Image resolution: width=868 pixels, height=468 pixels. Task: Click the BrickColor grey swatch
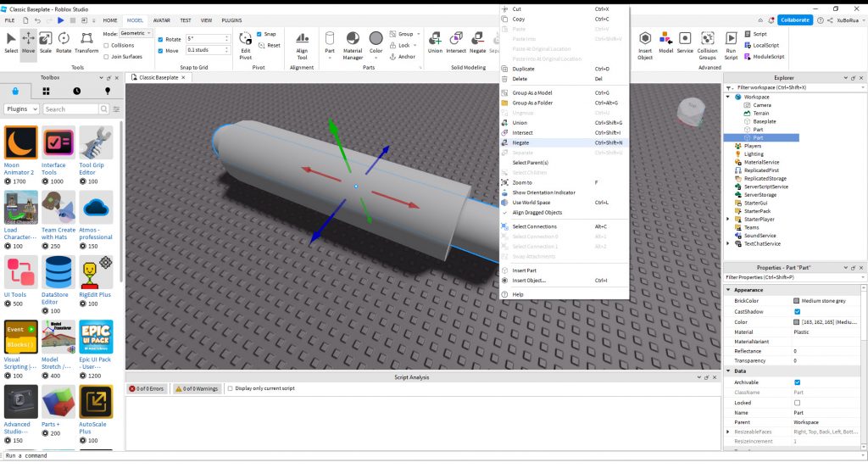click(x=796, y=300)
